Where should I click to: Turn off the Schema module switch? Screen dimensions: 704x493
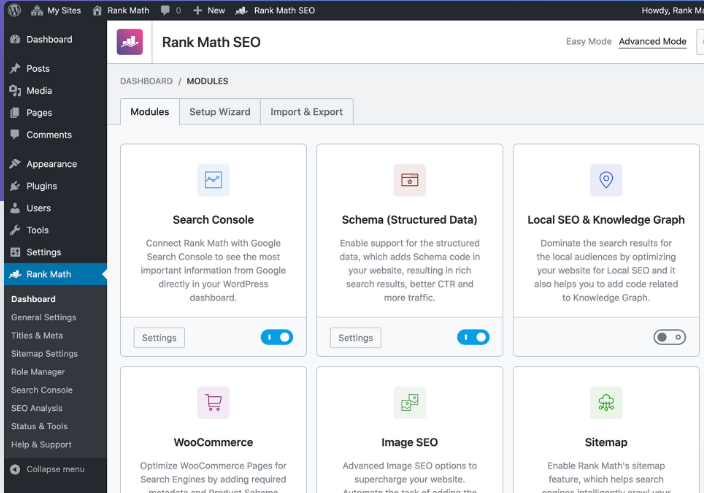click(x=473, y=338)
